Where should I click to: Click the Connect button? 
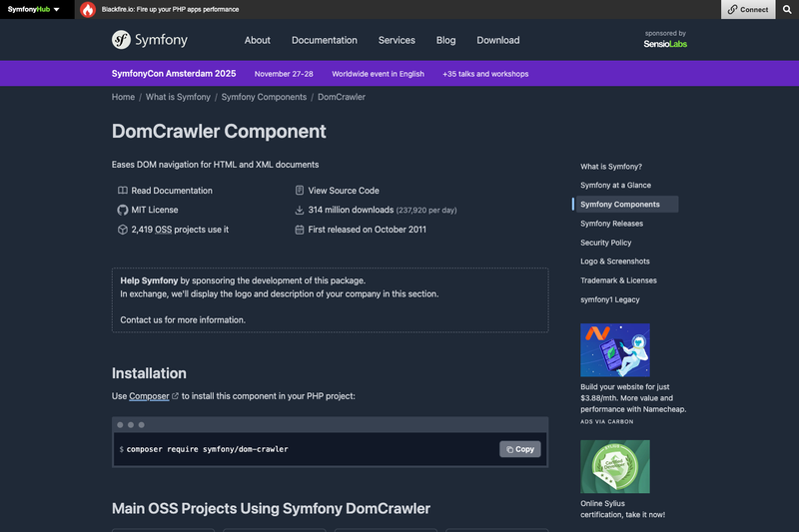pos(747,10)
